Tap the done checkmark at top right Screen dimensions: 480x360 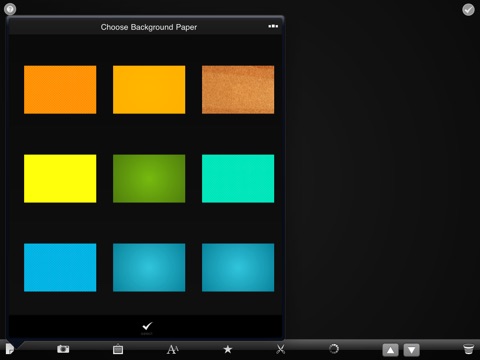pos(468,10)
